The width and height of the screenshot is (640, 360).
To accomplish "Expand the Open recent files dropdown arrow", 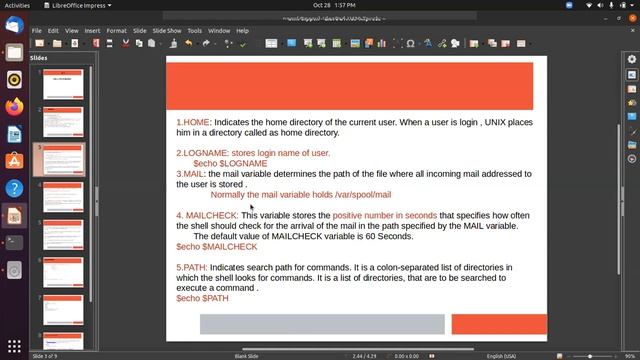I will click(65, 44).
